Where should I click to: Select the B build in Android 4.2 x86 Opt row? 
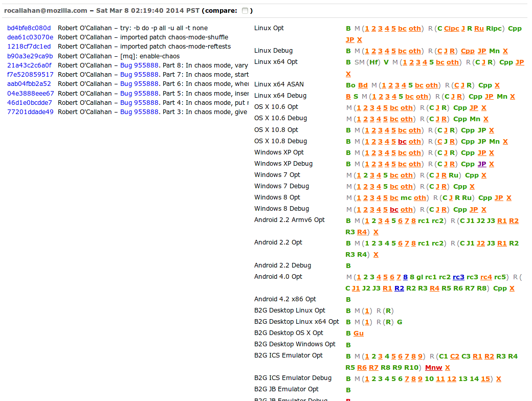(348, 299)
